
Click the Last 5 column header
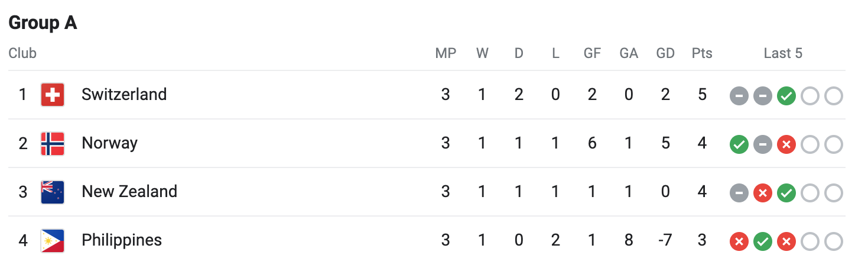click(x=783, y=53)
